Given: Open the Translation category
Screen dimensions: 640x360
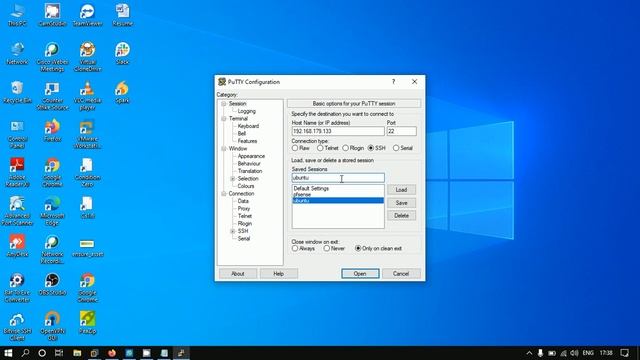Looking at the screenshot, I should [x=250, y=171].
